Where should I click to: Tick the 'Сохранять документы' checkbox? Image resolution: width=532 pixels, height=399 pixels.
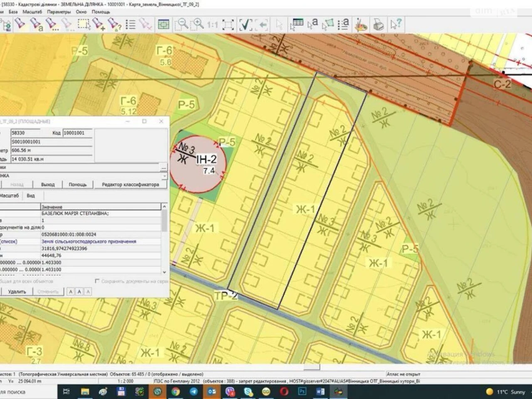click(97, 281)
